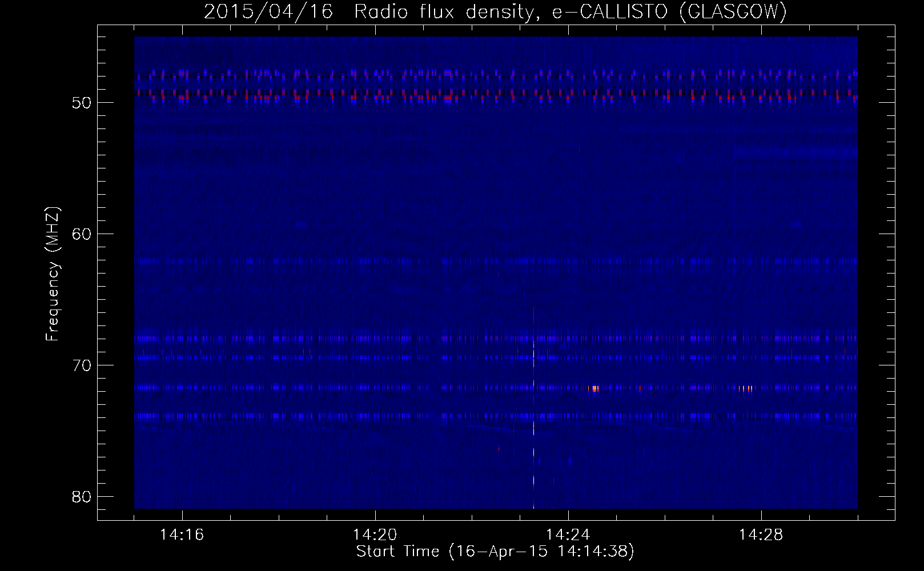Click the 14:20 time axis tick label
Screen dimensions: 924x571
(375, 535)
